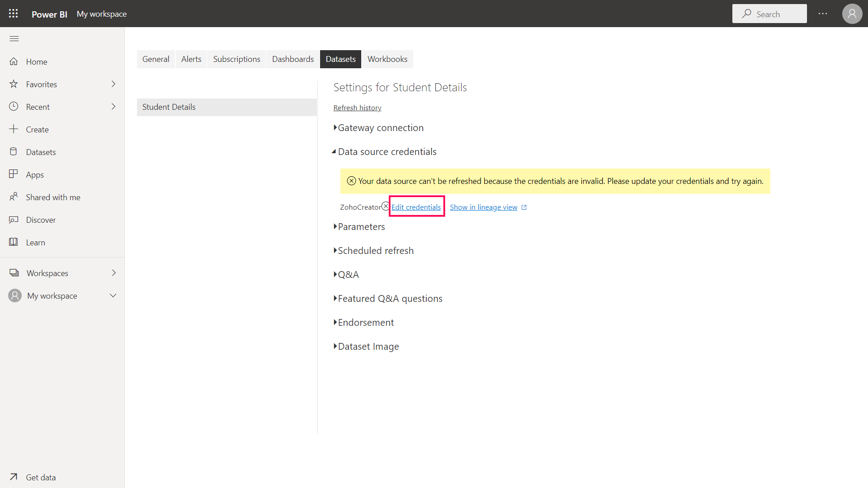Click the Edit credentials link
This screenshot has width=868, height=488.
[416, 207]
